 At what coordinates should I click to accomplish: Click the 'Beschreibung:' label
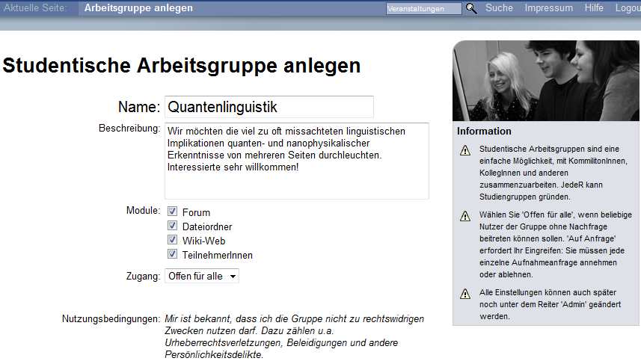tap(129, 129)
